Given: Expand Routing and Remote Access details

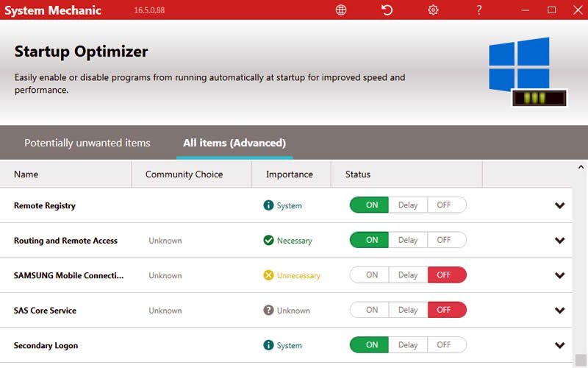Looking at the screenshot, I should (559, 241).
